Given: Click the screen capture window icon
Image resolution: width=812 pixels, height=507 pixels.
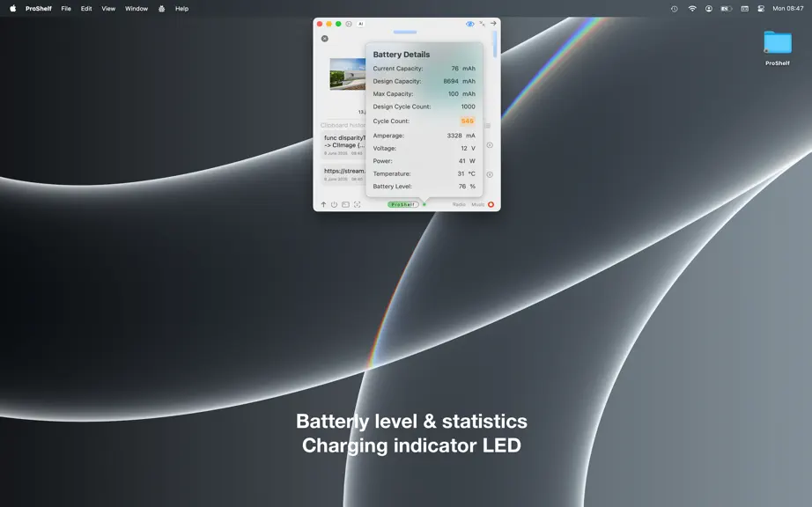Looking at the screenshot, I should [345, 204].
